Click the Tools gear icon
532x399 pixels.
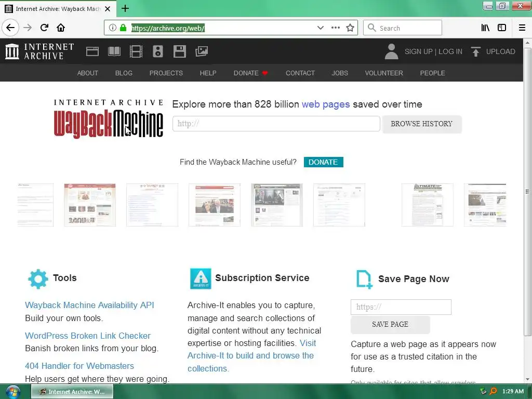[38, 279]
